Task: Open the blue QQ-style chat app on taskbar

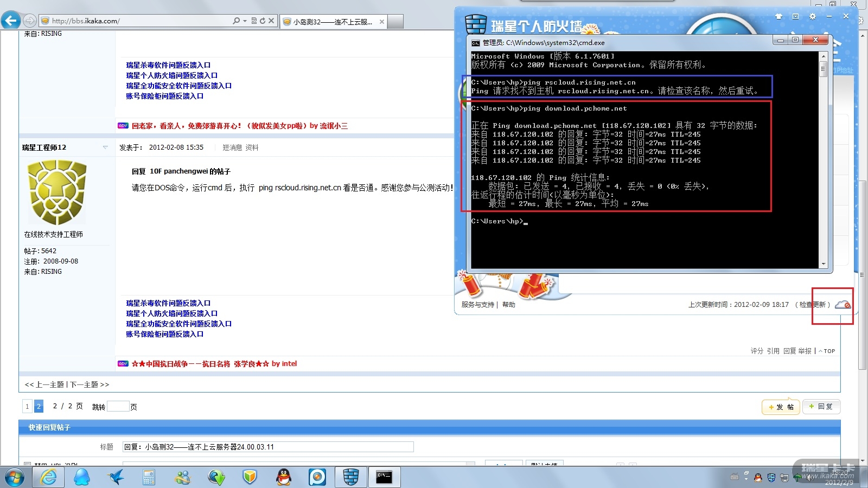Action: pos(82,477)
